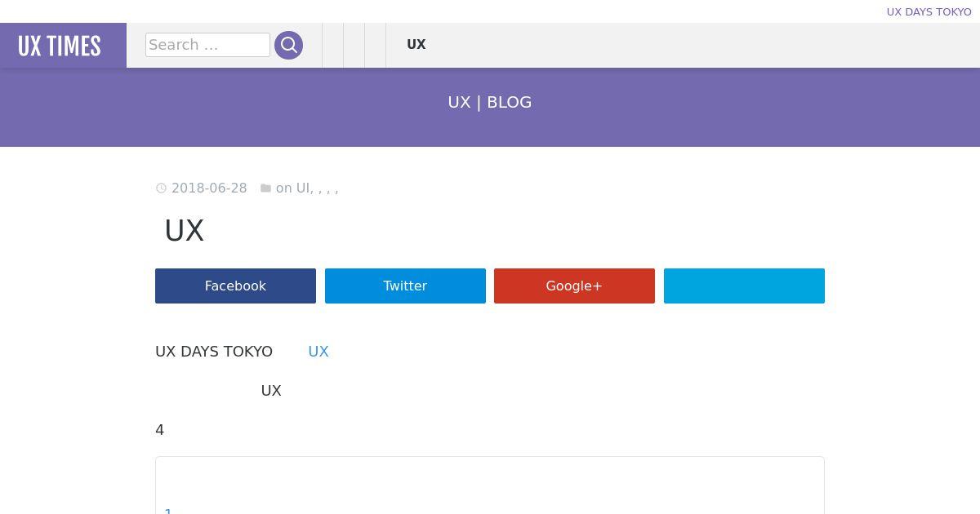
Task: Click the UX | BLOG banner heading
Action: point(490,102)
